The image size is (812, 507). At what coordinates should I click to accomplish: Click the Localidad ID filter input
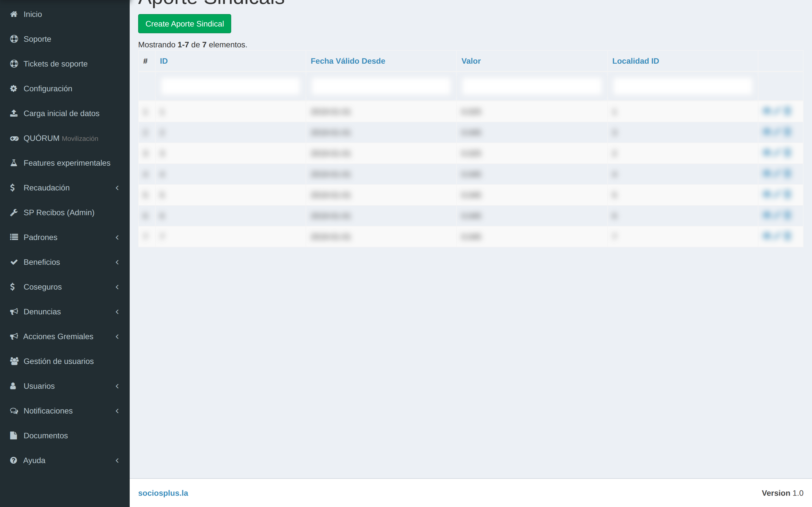click(x=683, y=86)
